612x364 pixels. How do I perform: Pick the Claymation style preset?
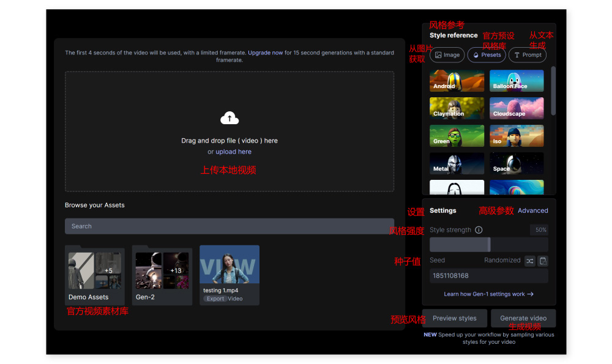tap(457, 108)
